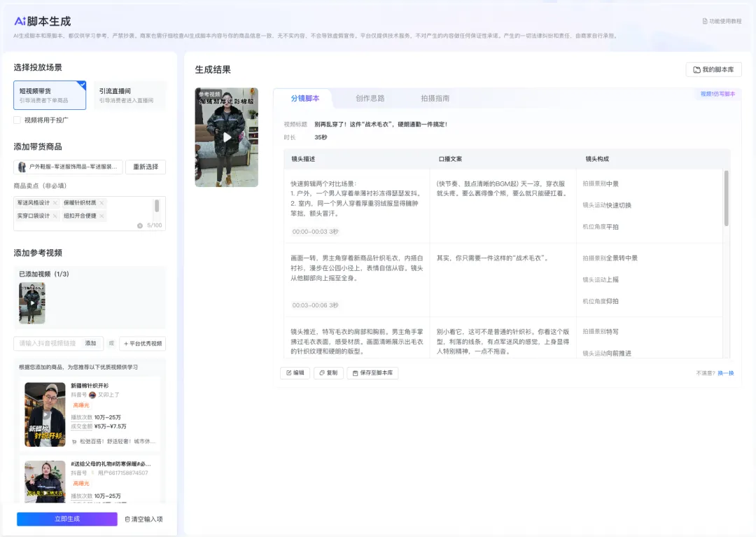The height and width of the screenshot is (537, 756).
Task: Play the generated result preview video
Action: 227,137
